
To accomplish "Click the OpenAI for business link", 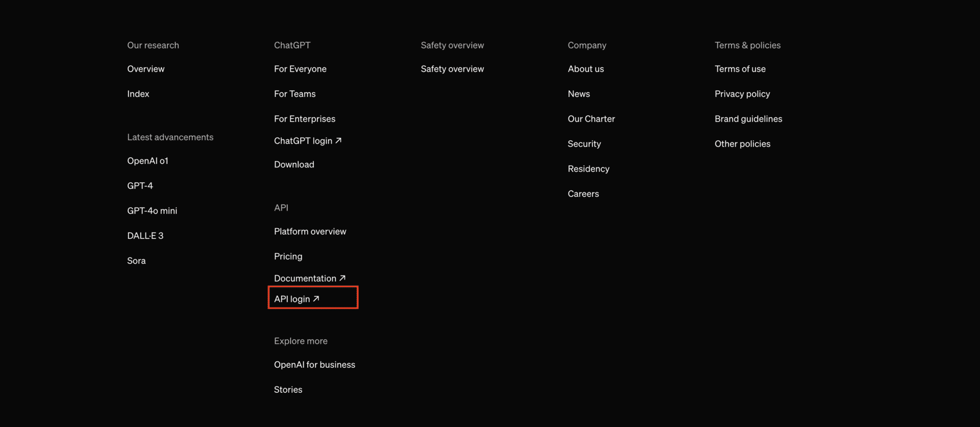I will (x=314, y=365).
